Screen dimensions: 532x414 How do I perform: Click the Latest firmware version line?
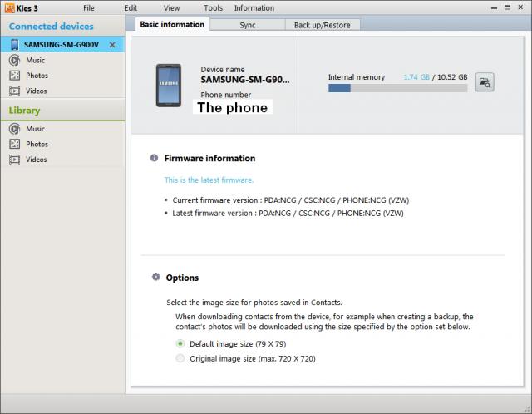(x=288, y=213)
